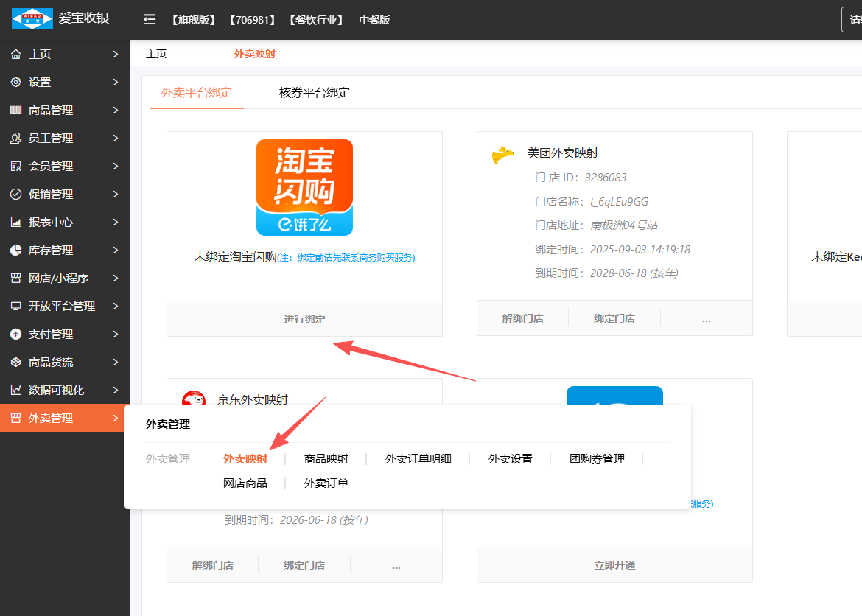This screenshot has height=616, width=862.
Task: Select 商品映射 in the flyout menu
Action: tap(326, 459)
